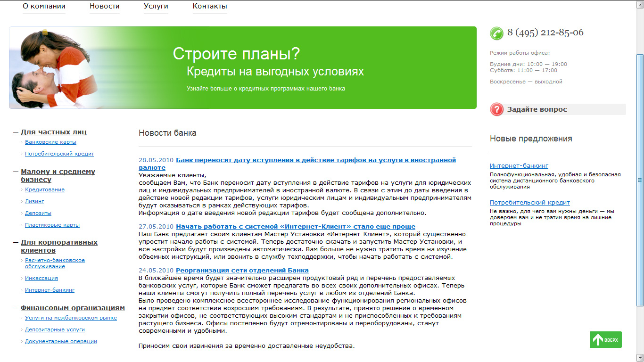This screenshot has height=362, width=644.
Task: Open the О компании menu item
Action: [44, 6]
